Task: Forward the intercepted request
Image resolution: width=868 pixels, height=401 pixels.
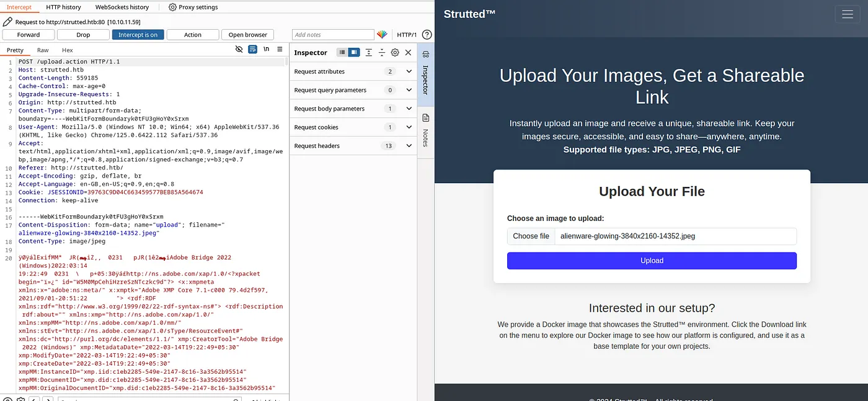Action: pos(29,35)
